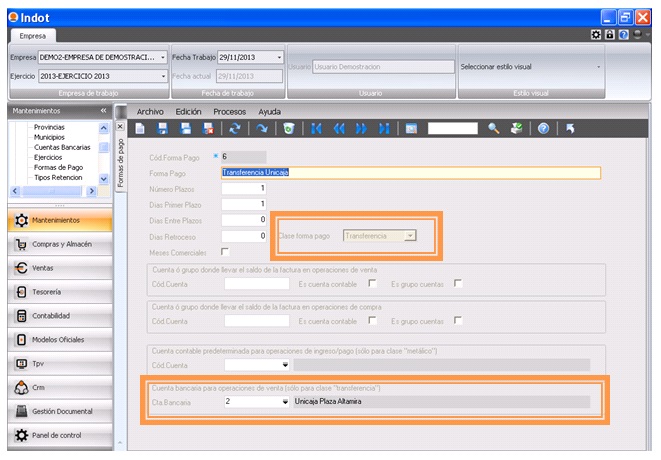This screenshot has width=661, height=460.
Task: Click the new record toolbar icon
Action: [x=140, y=129]
